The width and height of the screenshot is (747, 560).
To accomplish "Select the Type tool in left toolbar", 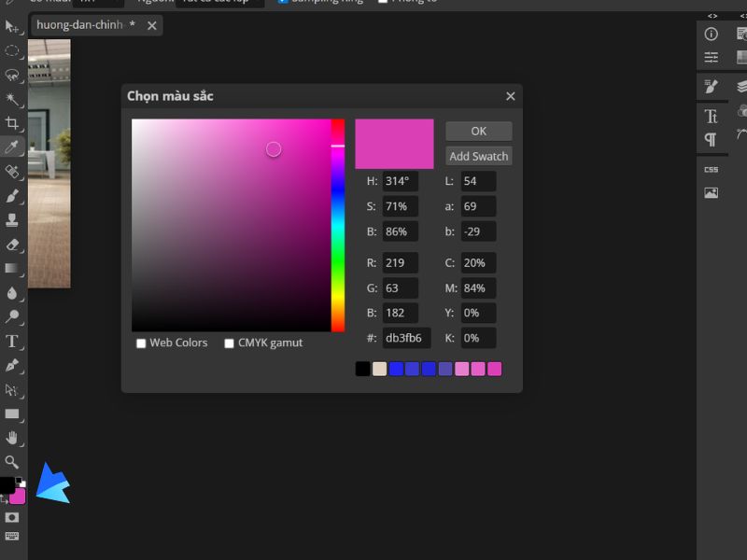I will tap(11, 341).
